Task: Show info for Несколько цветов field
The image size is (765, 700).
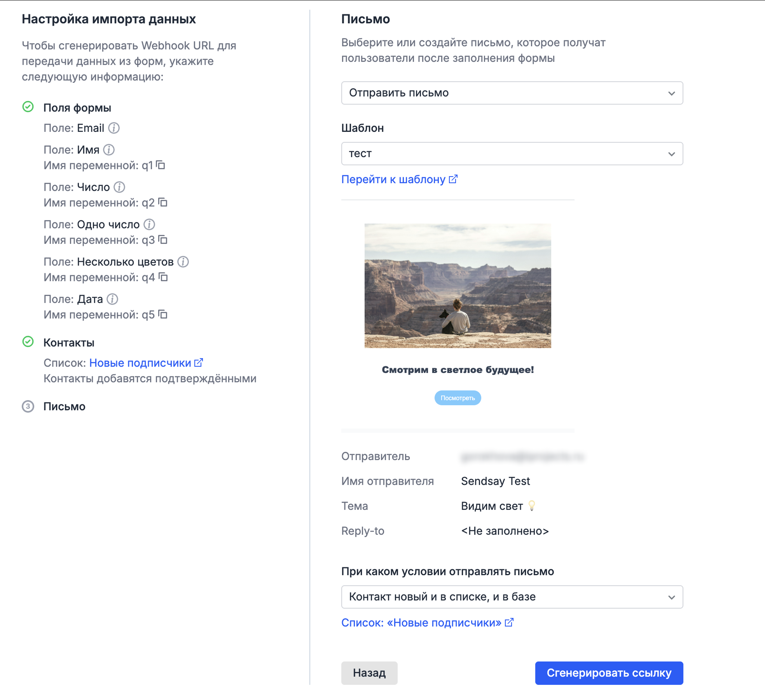Action: coord(183,262)
